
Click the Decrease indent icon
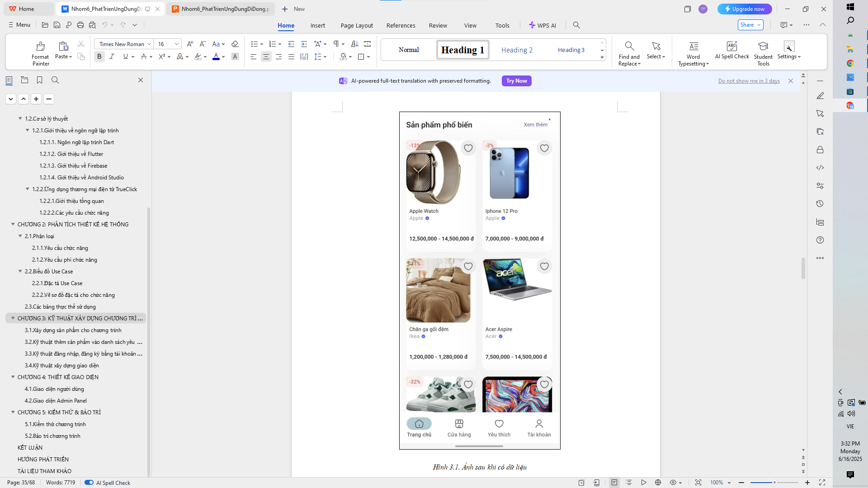(x=291, y=44)
